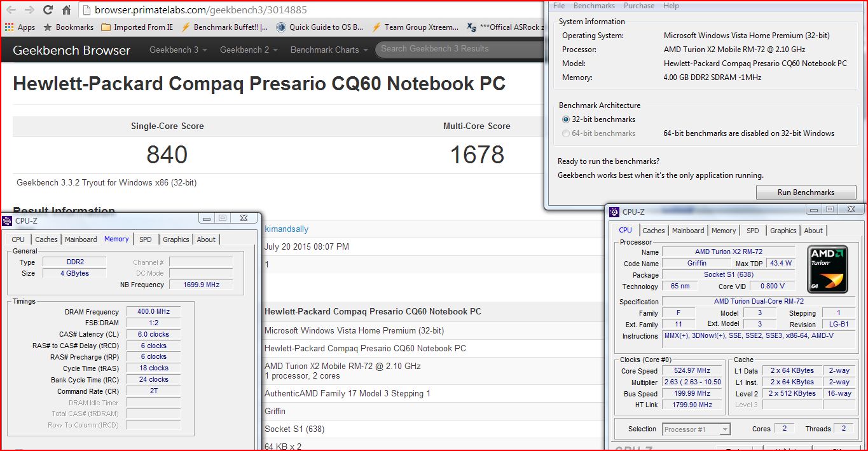
Task: Open kimandsally user profile link
Action: [286, 229]
